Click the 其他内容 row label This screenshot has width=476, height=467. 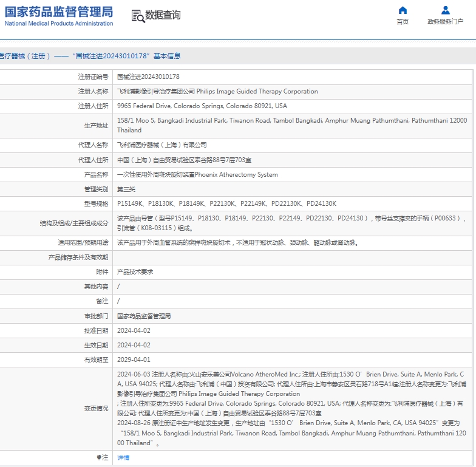[96, 287]
